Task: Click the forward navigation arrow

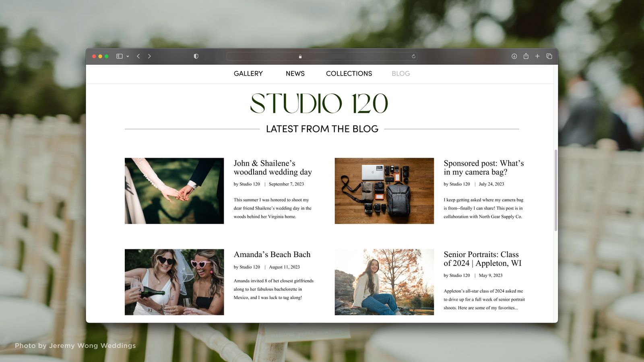Action: [x=149, y=56]
